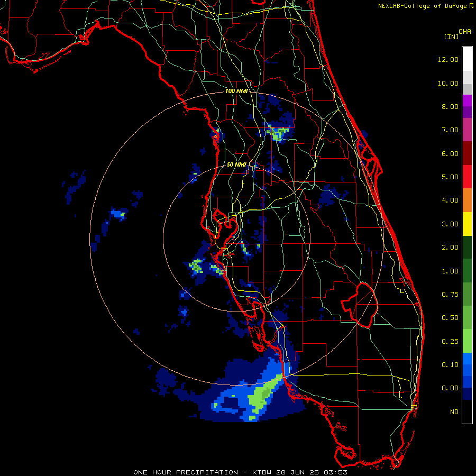
Task: Click the 6.00 legend value
Action: click(450, 153)
